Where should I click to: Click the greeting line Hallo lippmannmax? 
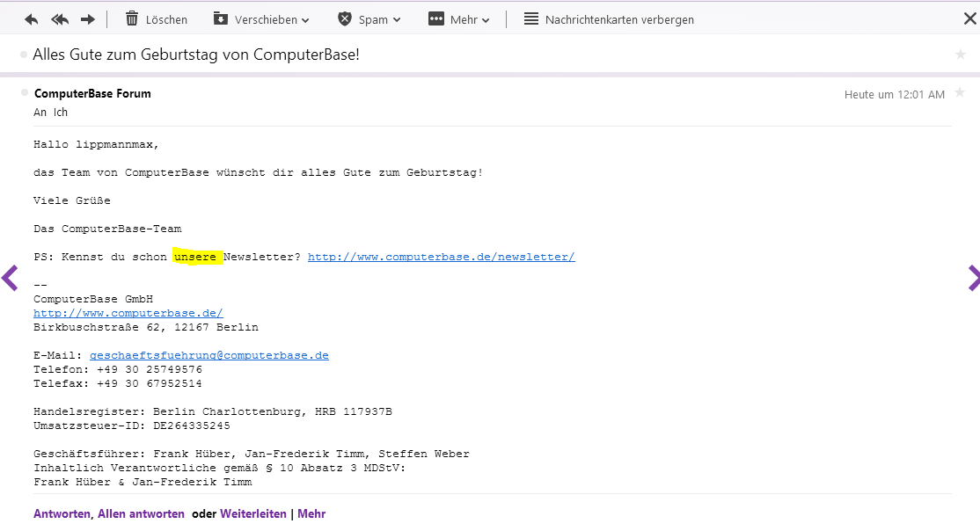click(x=96, y=144)
